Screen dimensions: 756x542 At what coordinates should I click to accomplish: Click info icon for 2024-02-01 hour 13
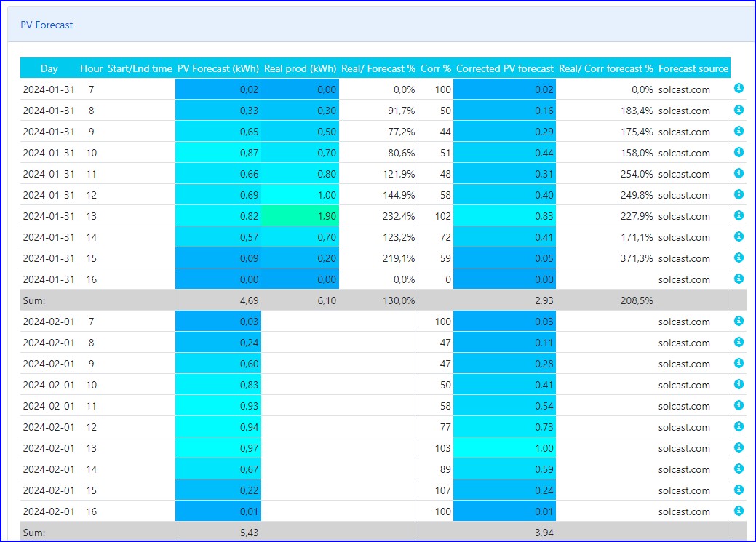(x=739, y=447)
